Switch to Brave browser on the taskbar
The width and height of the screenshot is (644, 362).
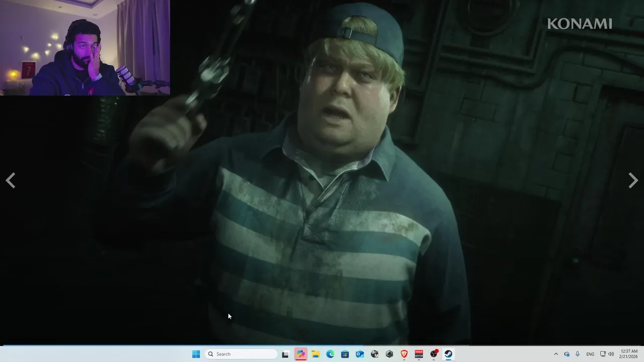pyautogui.click(x=404, y=354)
